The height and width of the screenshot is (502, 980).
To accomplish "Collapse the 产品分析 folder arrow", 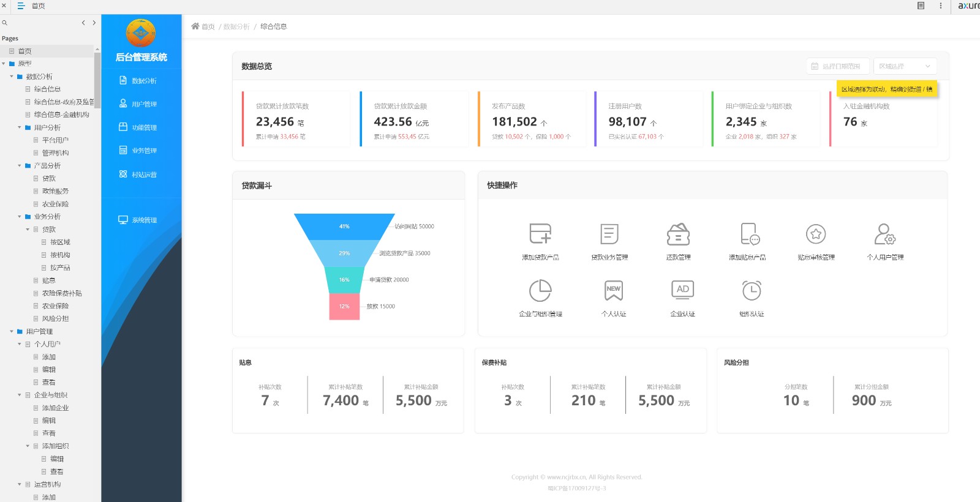I will pos(20,166).
